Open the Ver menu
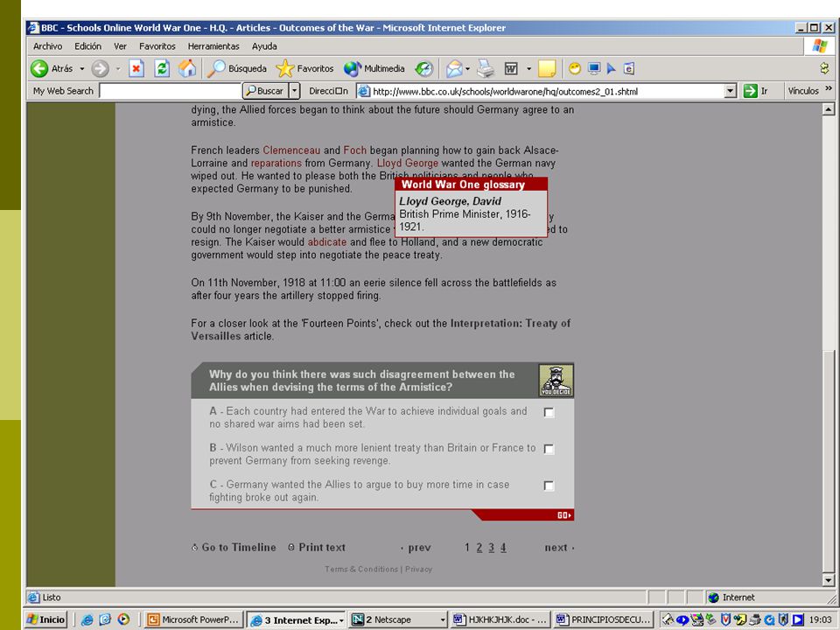This screenshot has width=840, height=630. click(x=120, y=46)
